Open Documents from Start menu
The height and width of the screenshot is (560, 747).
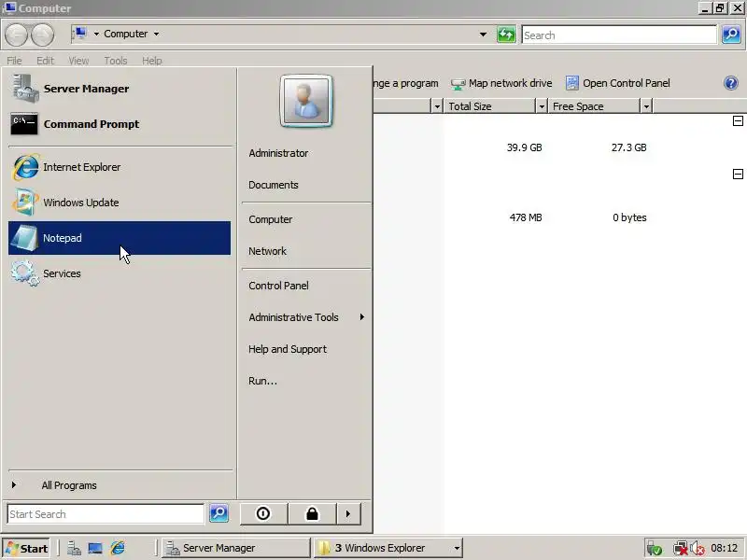[x=274, y=185]
